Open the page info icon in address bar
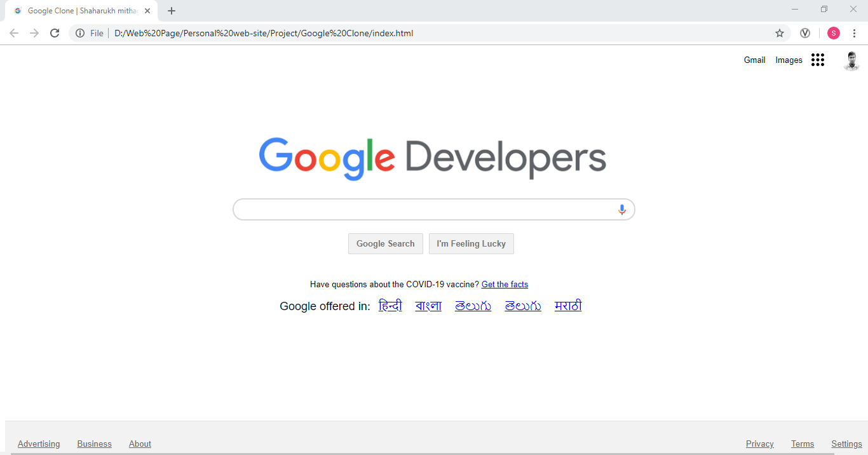Screen dimensions: 868x455 click(79, 33)
